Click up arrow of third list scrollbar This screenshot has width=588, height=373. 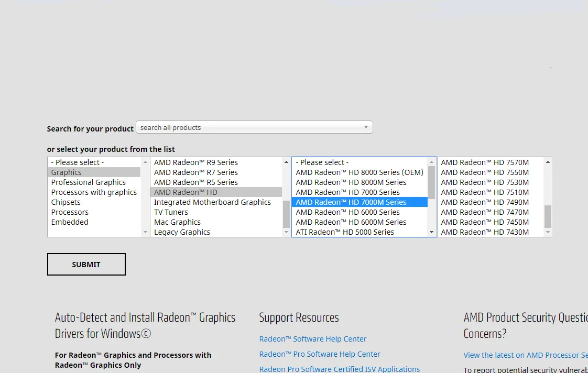[x=431, y=162]
